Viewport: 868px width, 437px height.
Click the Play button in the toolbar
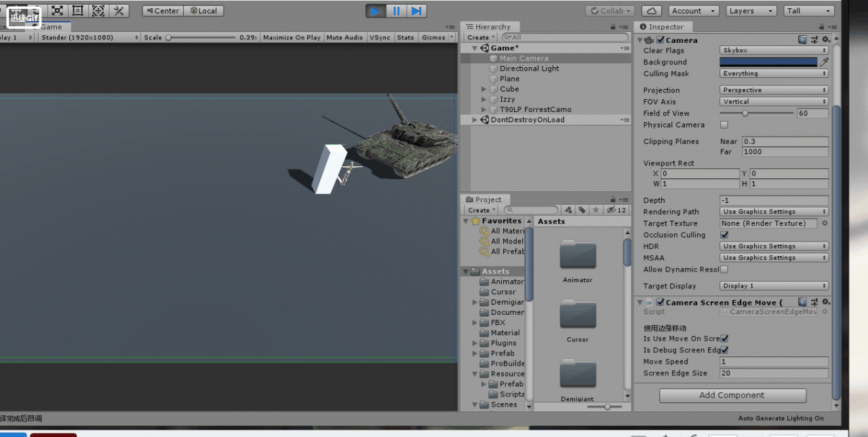[x=376, y=11]
